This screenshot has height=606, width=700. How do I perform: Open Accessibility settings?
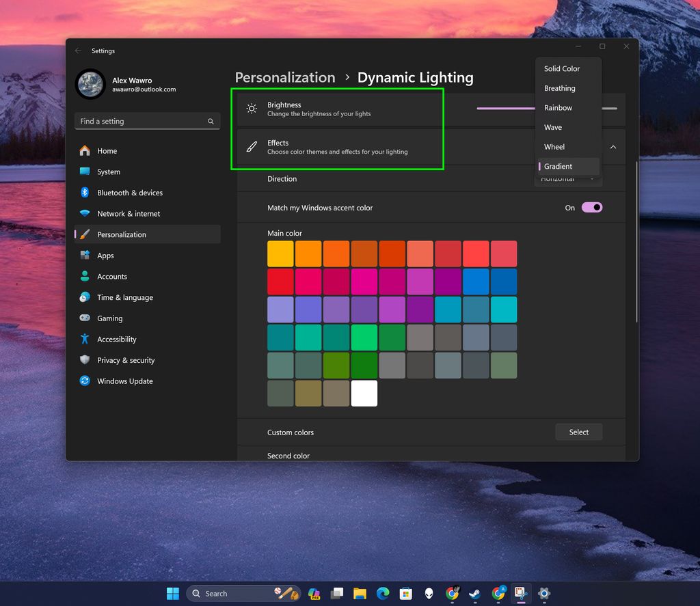point(116,339)
